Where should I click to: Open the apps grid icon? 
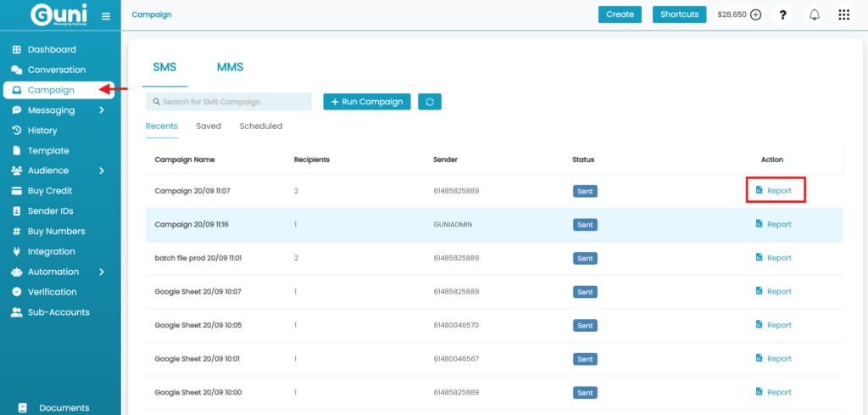point(843,14)
